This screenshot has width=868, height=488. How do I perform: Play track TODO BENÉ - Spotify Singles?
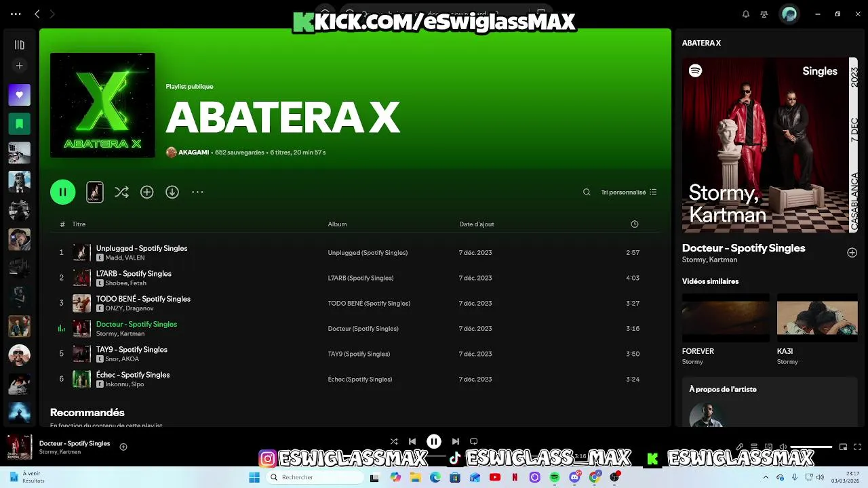pyautogui.click(x=143, y=298)
